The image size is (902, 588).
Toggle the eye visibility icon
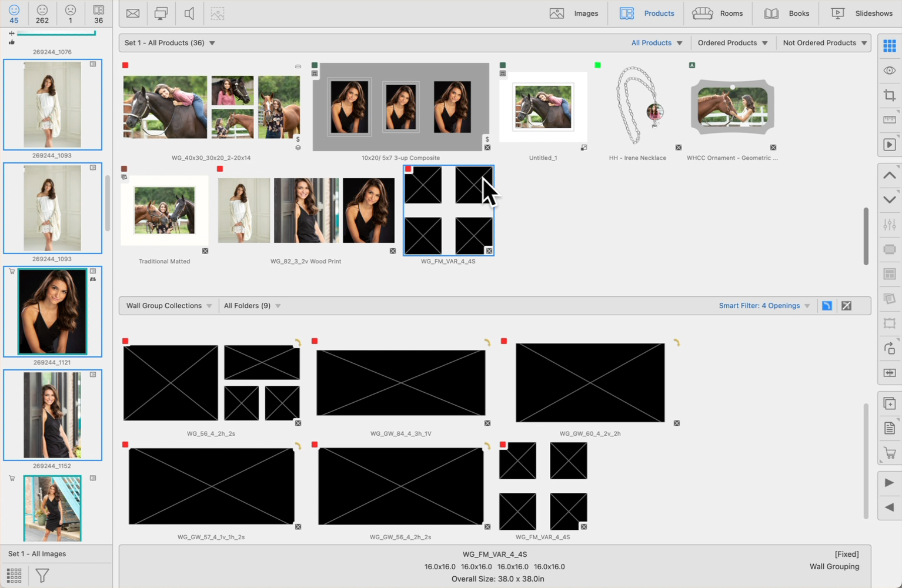coord(889,71)
